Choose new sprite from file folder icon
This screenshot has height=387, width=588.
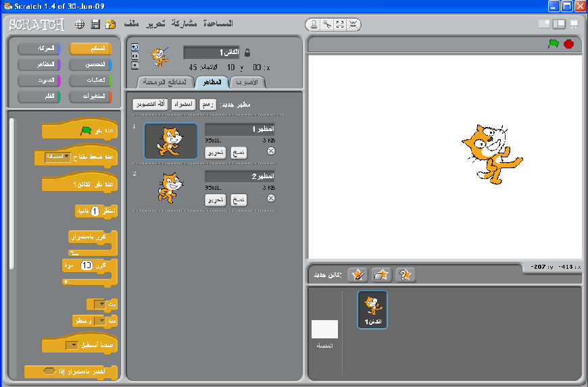pyautogui.click(x=382, y=274)
